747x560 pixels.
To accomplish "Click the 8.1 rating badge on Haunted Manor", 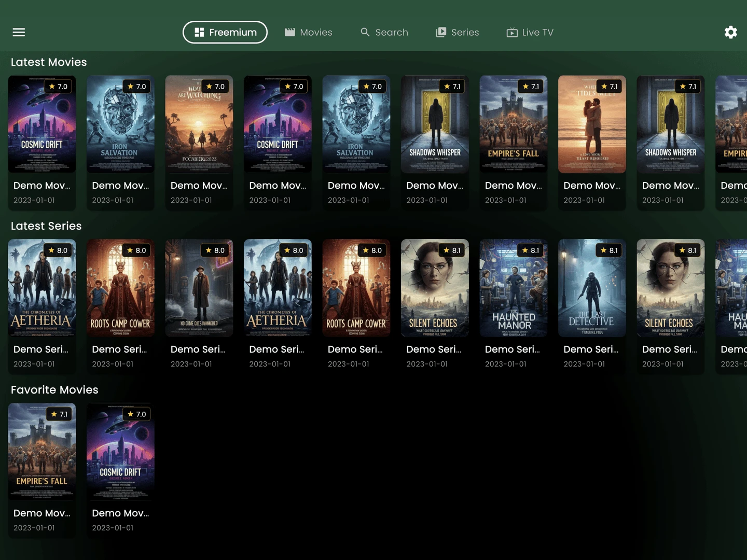I will [x=530, y=250].
